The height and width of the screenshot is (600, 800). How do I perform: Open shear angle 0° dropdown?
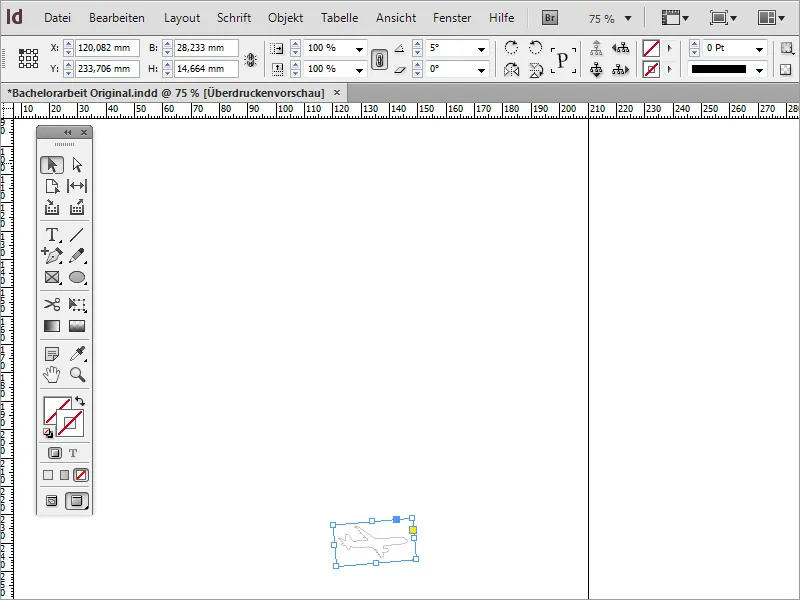click(x=481, y=70)
